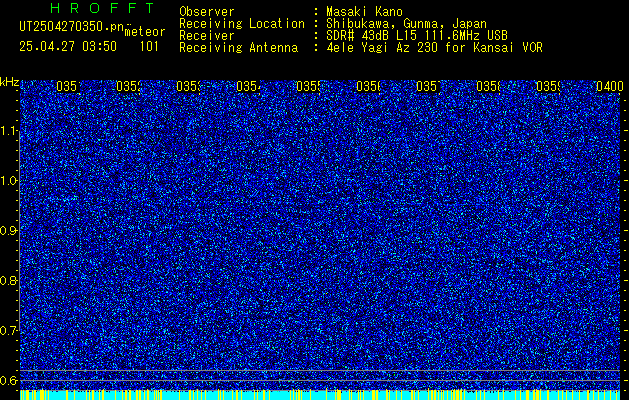Click the HROFFT title text
This screenshot has width=629, height=400.
point(102,8)
